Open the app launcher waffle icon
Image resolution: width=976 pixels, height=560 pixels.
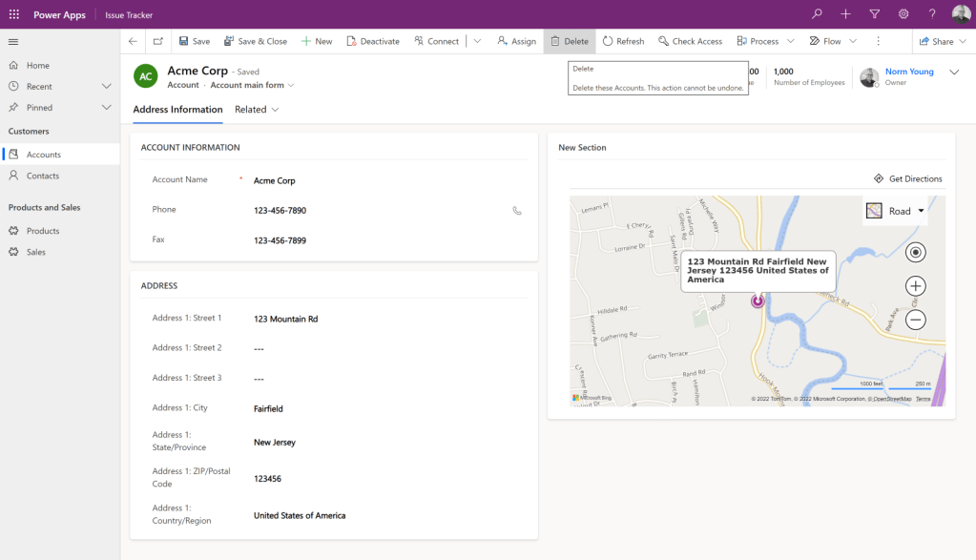coord(14,14)
